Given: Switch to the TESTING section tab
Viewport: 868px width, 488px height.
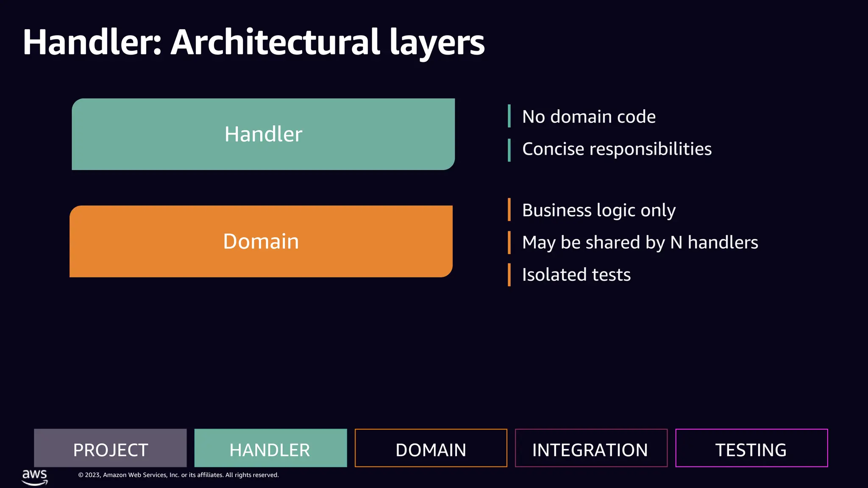Looking at the screenshot, I should [751, 448].
